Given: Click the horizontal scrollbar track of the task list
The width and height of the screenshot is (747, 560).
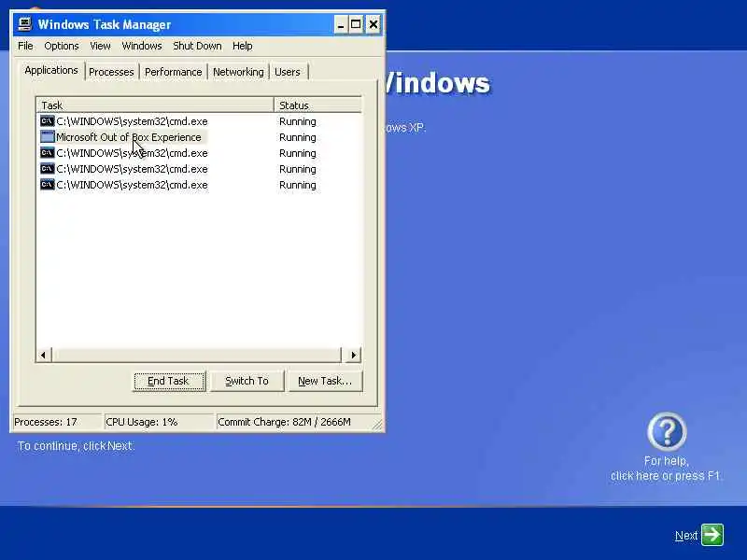Looking at the screenshot, I should click(x=196, y=355).
